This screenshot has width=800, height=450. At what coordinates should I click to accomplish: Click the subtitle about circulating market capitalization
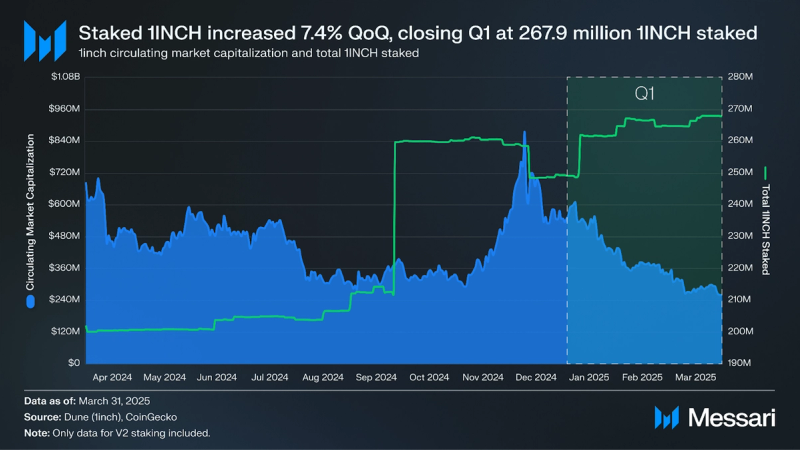[248, 53]
